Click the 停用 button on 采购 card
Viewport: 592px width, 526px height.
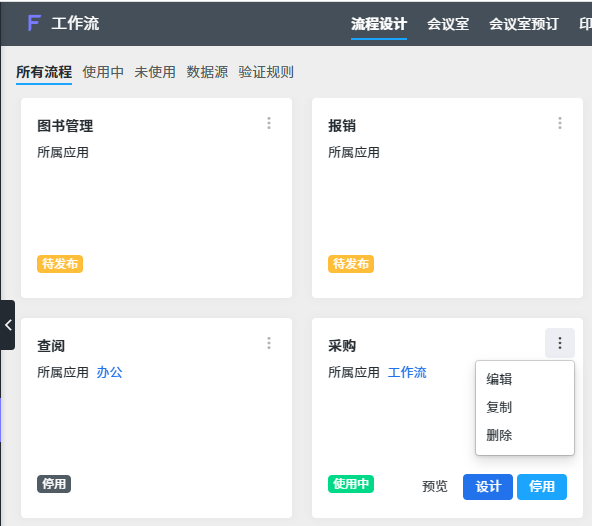[x=542, y=487]
